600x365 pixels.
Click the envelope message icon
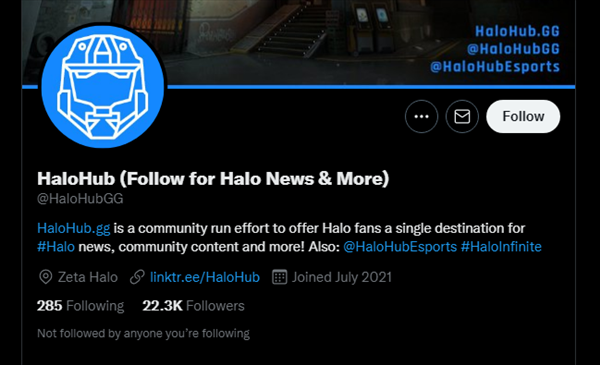coord(462,116)
